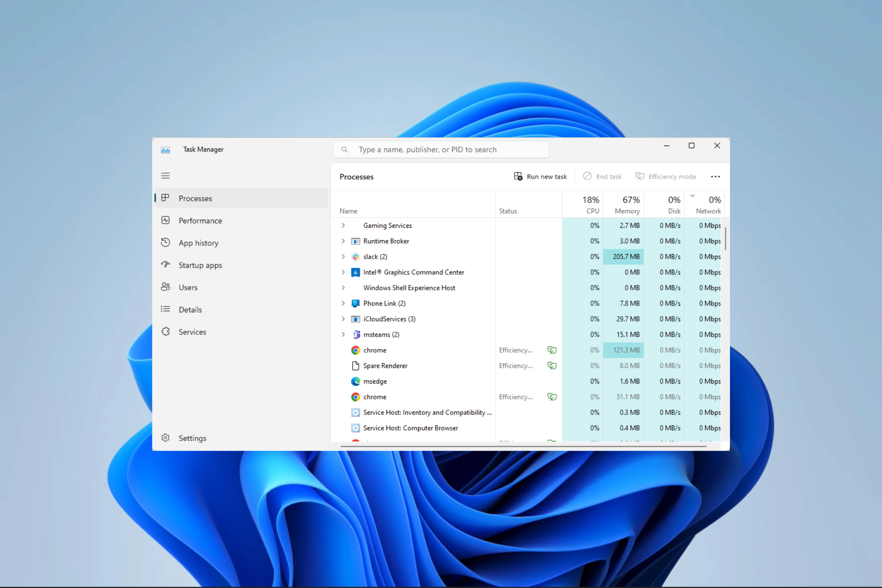Viewport: 882px width, 588px height.
Task: Click the Efficiency mode button
Action: coord(666,176)
